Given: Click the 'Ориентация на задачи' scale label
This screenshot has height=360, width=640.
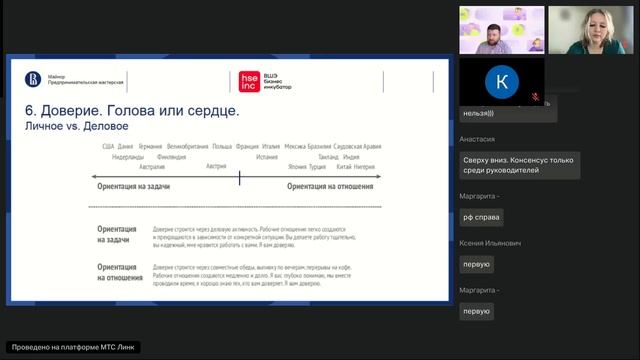Looking at the screenshot, I should [133, 187].
